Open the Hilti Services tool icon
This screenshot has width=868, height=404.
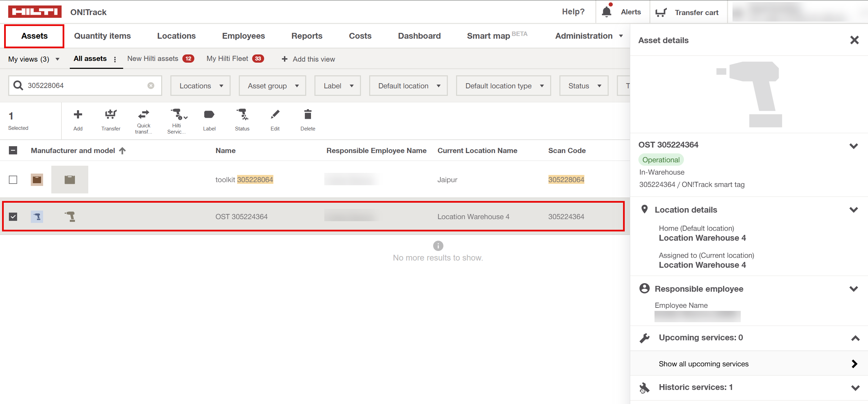[x=177, y=114]
